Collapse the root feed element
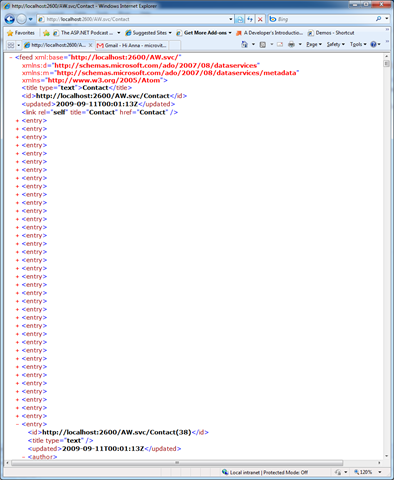 (11, 58)
